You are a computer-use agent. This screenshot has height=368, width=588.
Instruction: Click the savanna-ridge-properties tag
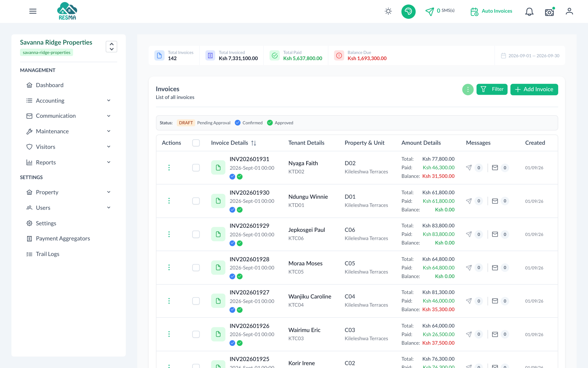[46, 53]
